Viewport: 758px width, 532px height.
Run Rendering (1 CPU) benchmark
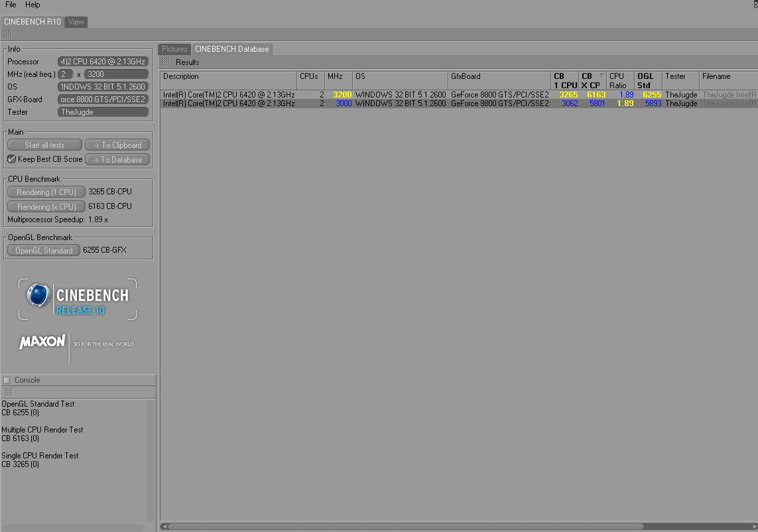point(46,192)
